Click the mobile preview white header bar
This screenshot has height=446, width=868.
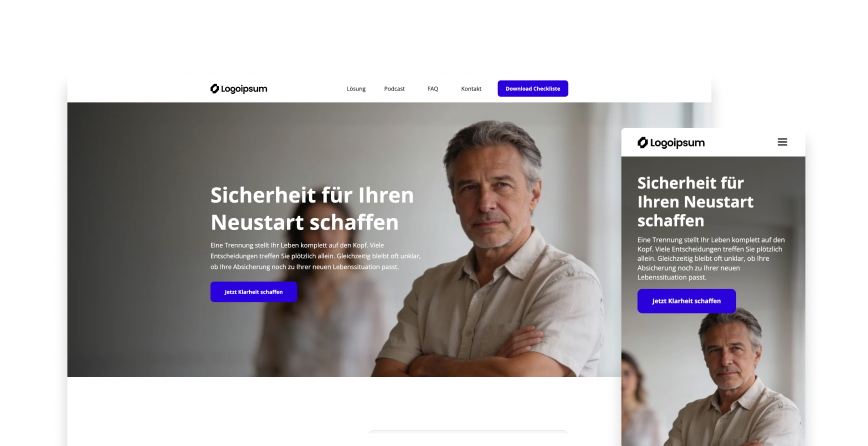(713, 142)
